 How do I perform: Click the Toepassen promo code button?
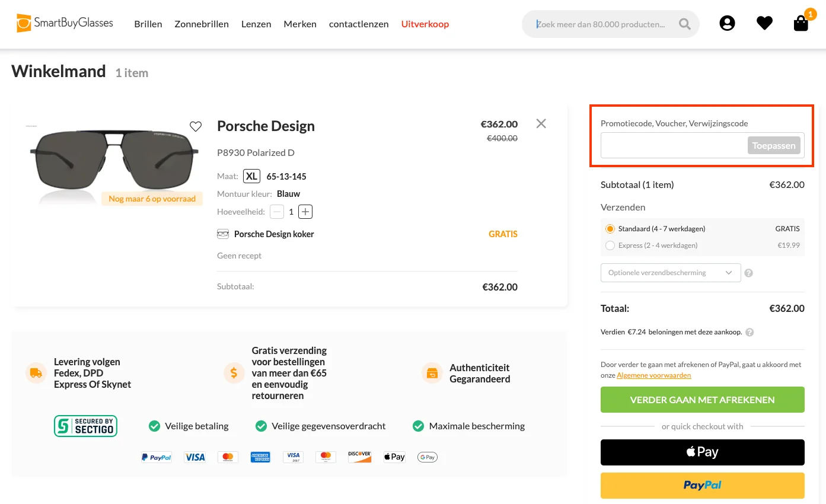(x=774, y=145)
